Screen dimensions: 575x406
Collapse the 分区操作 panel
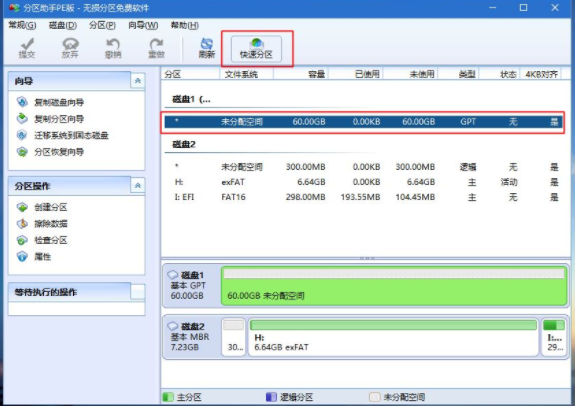tap(138, 186)
